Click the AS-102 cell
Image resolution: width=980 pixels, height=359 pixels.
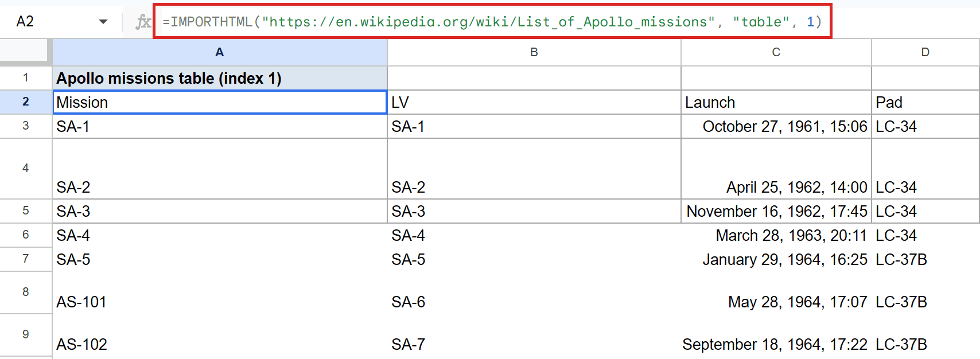(220, 335)
